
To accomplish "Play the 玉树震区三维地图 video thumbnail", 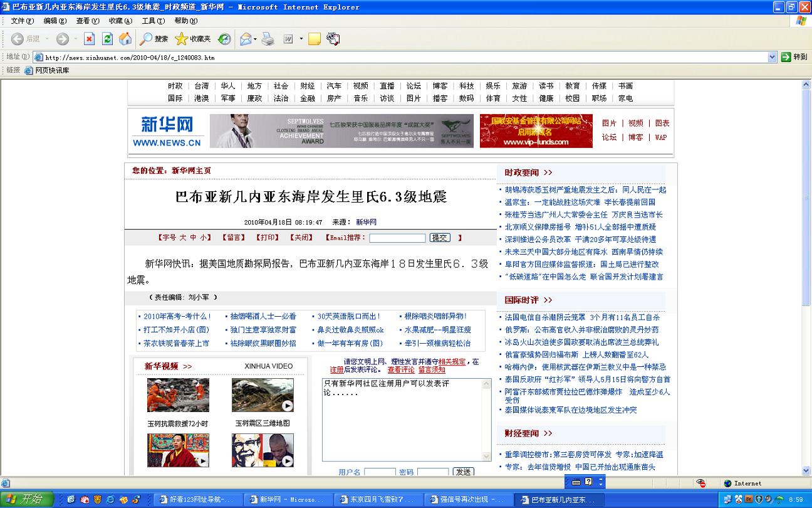I will (263, 395).
